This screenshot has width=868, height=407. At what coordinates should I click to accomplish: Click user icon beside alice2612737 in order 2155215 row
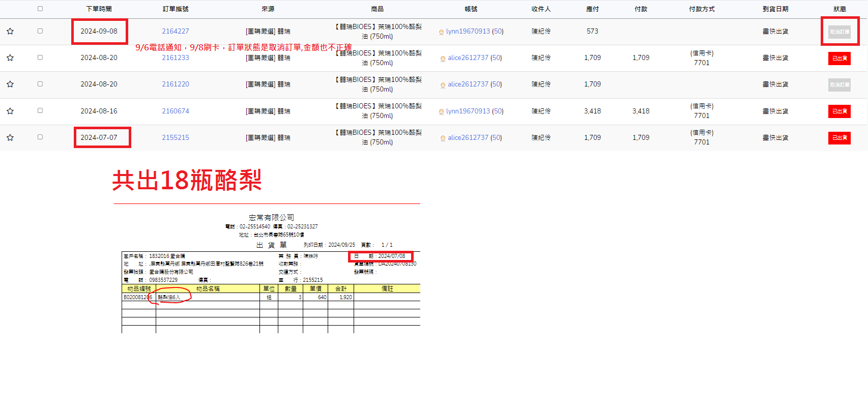[x=443, y=138]
